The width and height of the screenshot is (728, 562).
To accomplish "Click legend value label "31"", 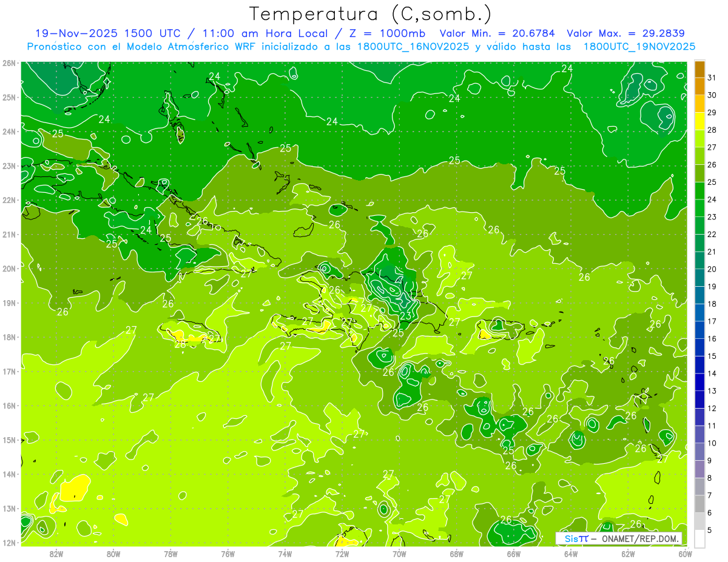I will [x=712, y=78].
